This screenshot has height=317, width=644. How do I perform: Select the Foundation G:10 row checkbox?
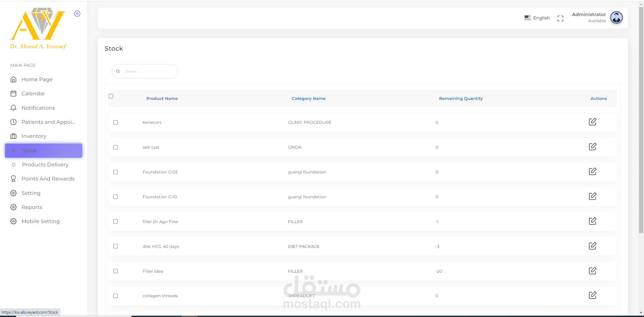tap(116, 197)
